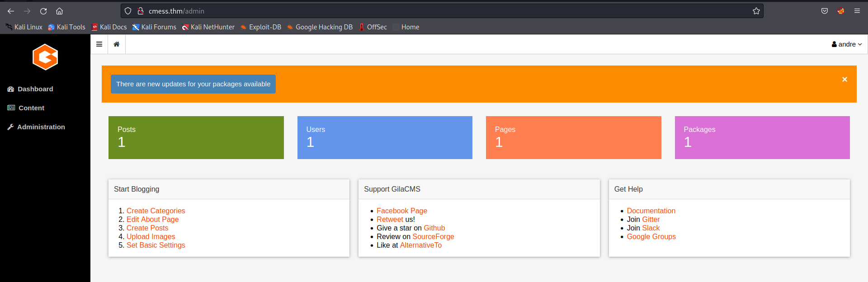The height and width of the screenshot is (282, 868).
Task: Open Dashboard in the sidebar
Action: [35, 89]
